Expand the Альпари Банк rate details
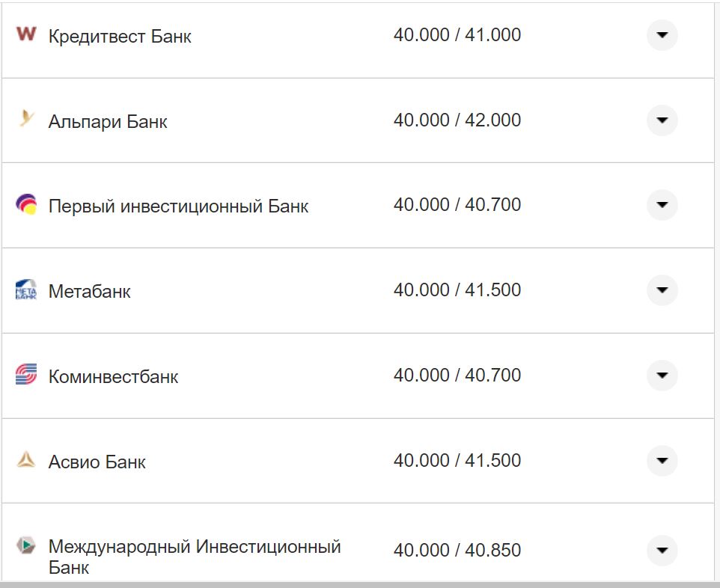This screenshot has width=720, height=588. [662, 120]
